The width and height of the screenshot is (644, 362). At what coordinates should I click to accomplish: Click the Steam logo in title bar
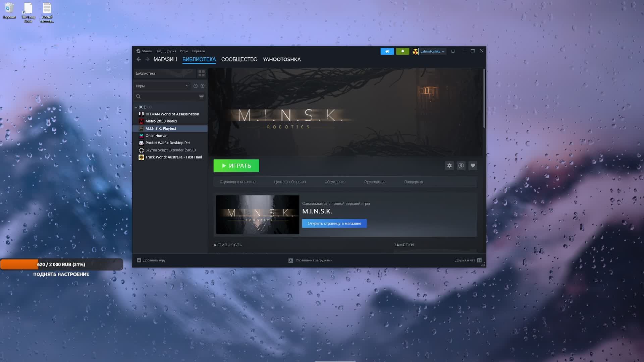[x=138, y=51]
